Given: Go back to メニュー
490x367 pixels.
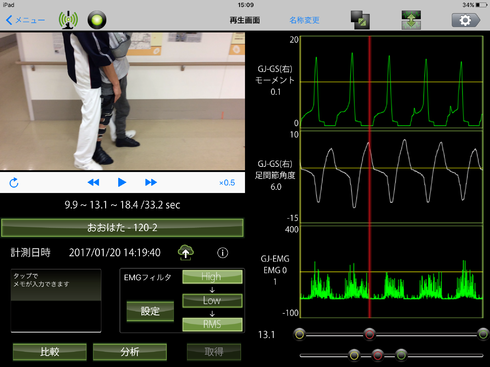Looking at the screenshot, I should (25, 20).
